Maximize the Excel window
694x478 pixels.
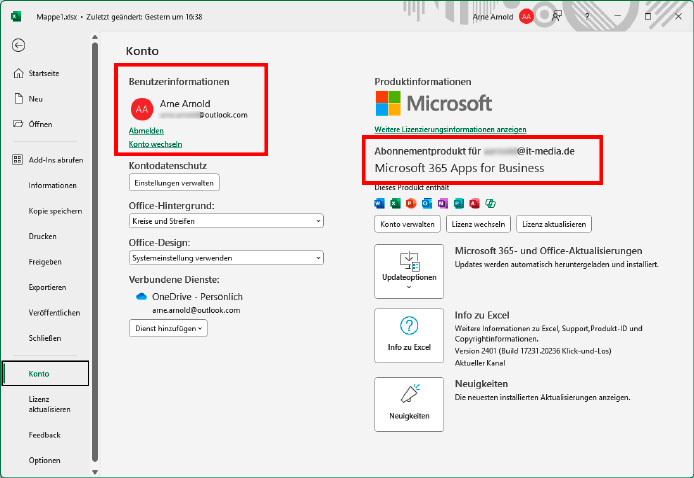pos(648,16)
